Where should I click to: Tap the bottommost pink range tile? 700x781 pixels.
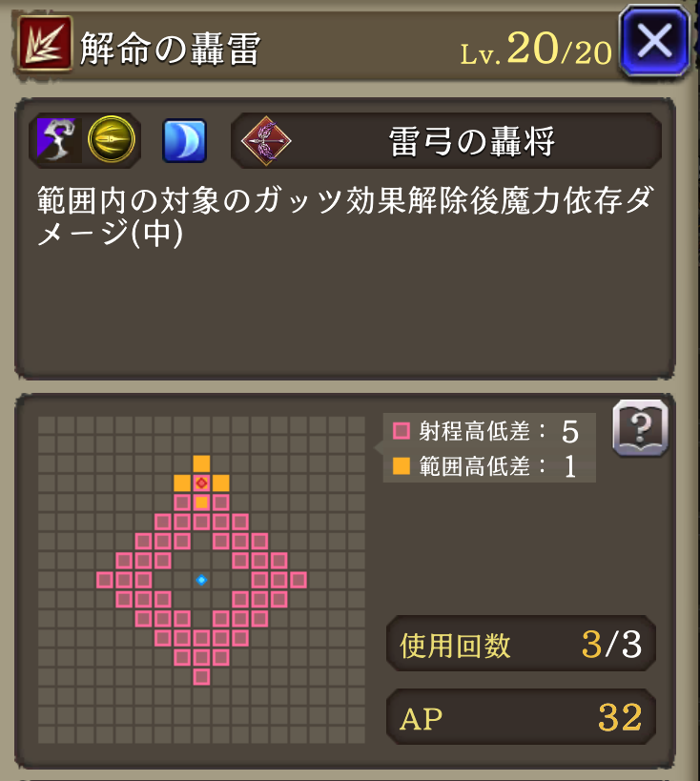click(201, 677)
